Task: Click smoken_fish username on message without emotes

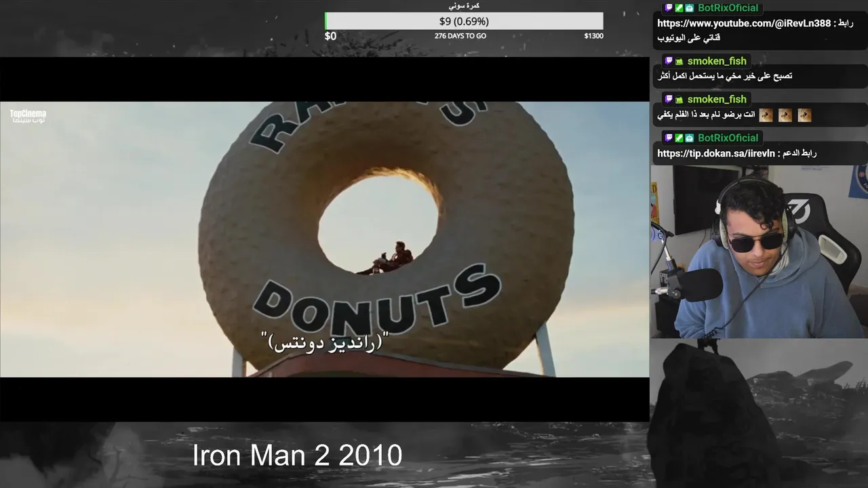Action: tap(716, 61)
